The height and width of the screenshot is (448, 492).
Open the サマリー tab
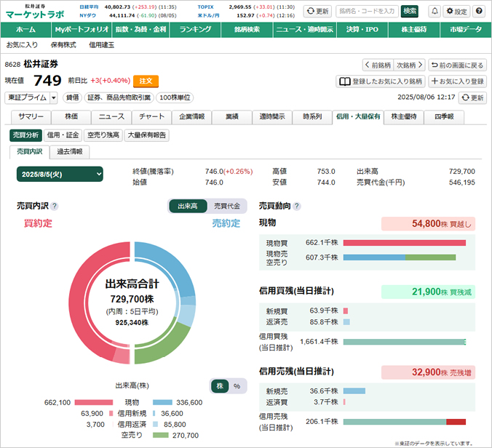click(31, 117)
